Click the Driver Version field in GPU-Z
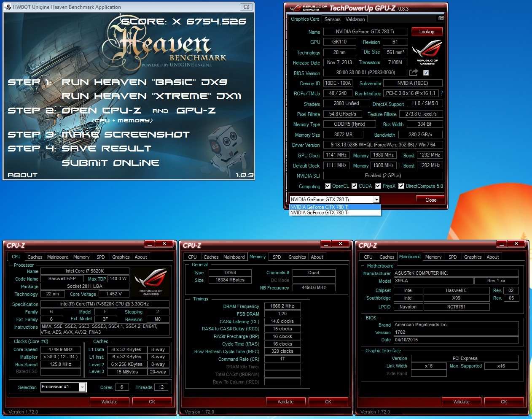532x419 pixels. click(x=383, y=145)
